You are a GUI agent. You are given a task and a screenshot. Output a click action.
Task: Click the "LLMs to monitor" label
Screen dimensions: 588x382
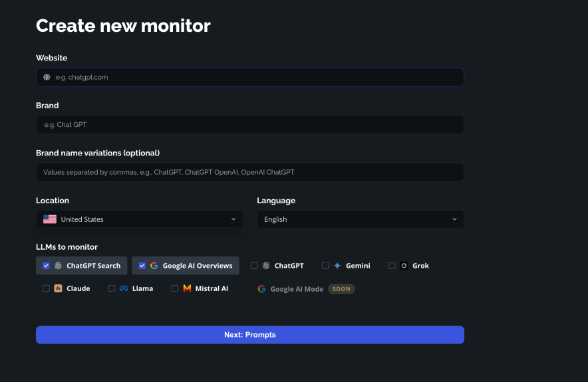(67, 246)
